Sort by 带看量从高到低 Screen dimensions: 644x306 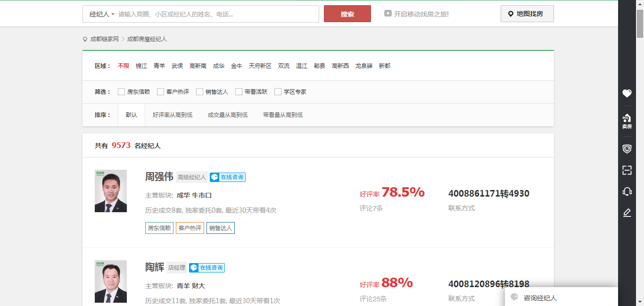283,115
